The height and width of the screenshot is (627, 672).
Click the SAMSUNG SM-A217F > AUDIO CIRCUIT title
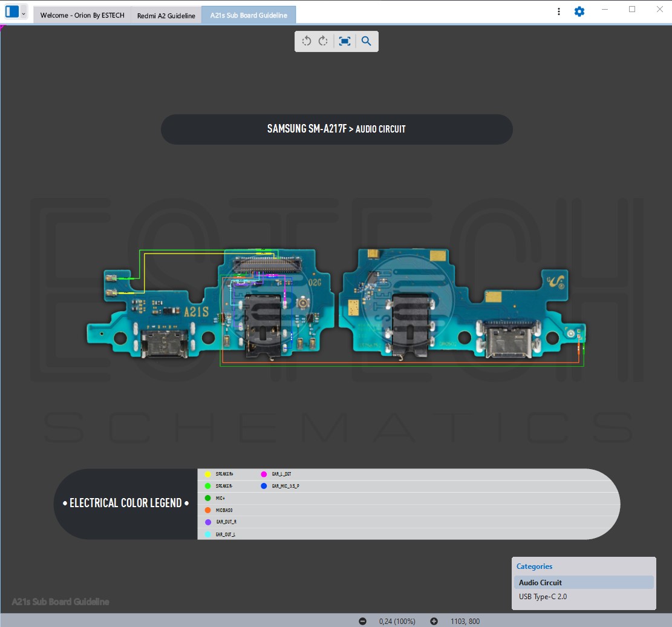click(336, 129)
